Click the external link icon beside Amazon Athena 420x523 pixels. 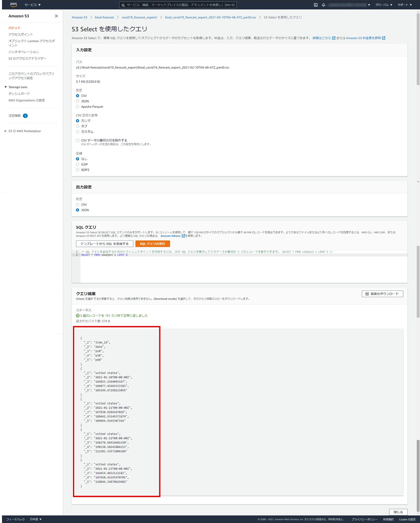(183, 236)
